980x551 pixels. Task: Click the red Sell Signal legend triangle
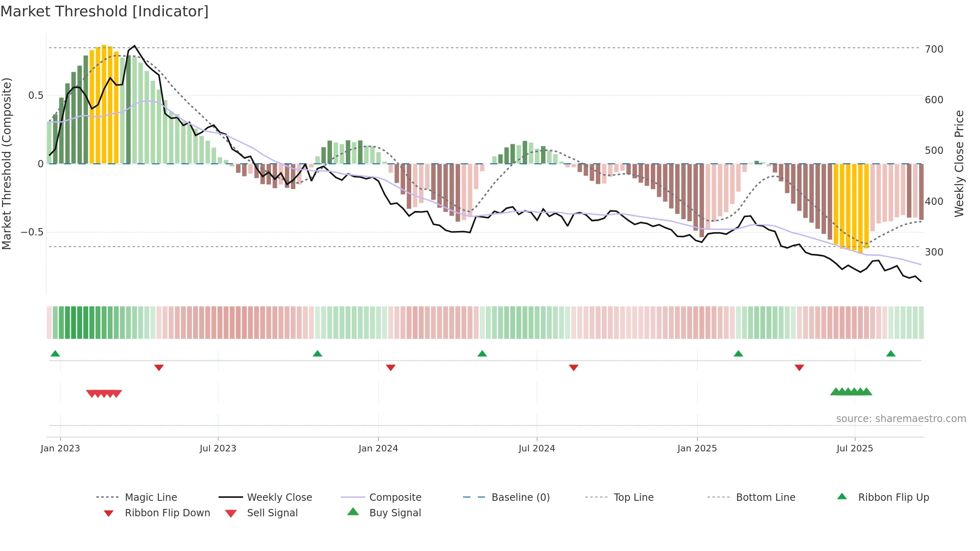pos(231,513)
